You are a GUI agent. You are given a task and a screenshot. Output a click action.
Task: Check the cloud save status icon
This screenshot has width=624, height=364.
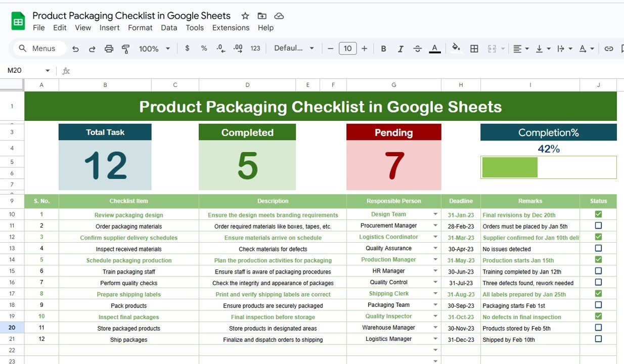pyautogui.click(x=279, y=16)
